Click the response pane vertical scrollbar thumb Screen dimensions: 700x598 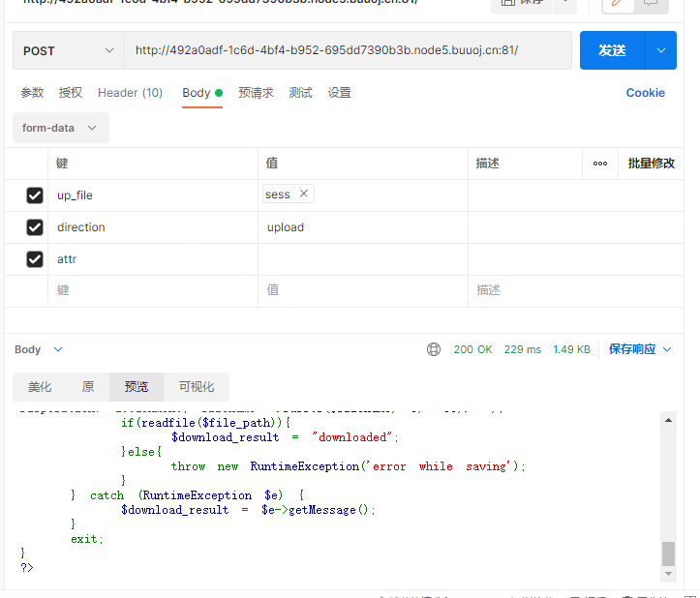click(668, 553)
